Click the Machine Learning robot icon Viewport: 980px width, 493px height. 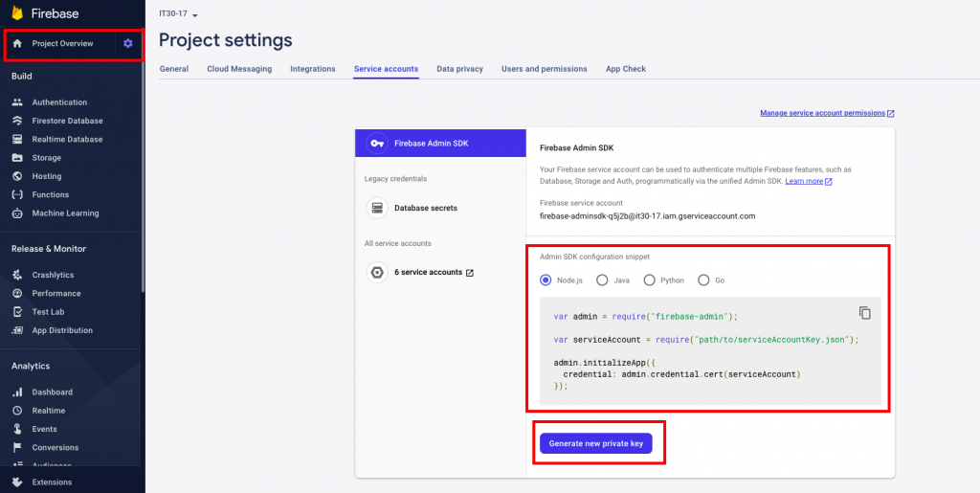tap(17, 213)
